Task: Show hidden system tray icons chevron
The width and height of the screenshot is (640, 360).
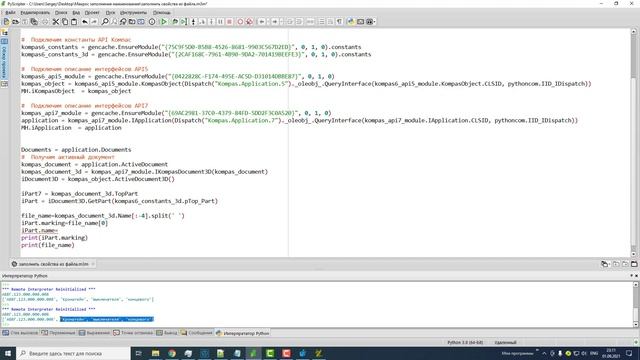Action: 544,353
